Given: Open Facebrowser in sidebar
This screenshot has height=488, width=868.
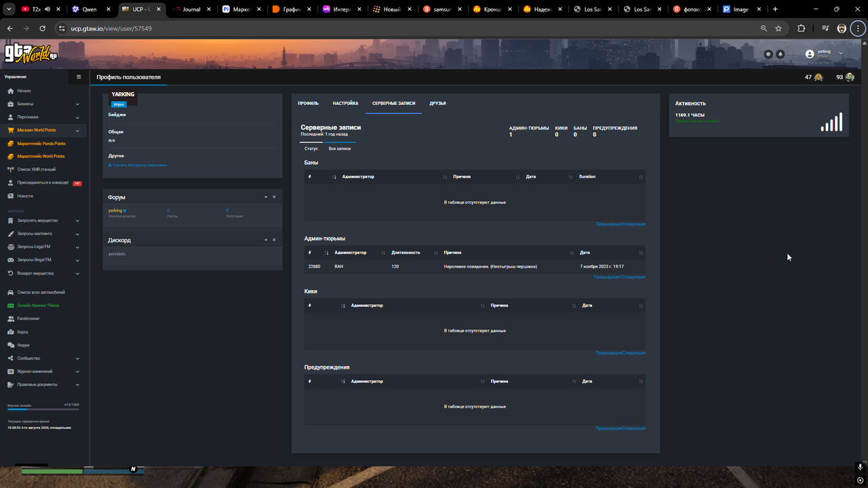Looking at the screenshot, I should point(28,319).
